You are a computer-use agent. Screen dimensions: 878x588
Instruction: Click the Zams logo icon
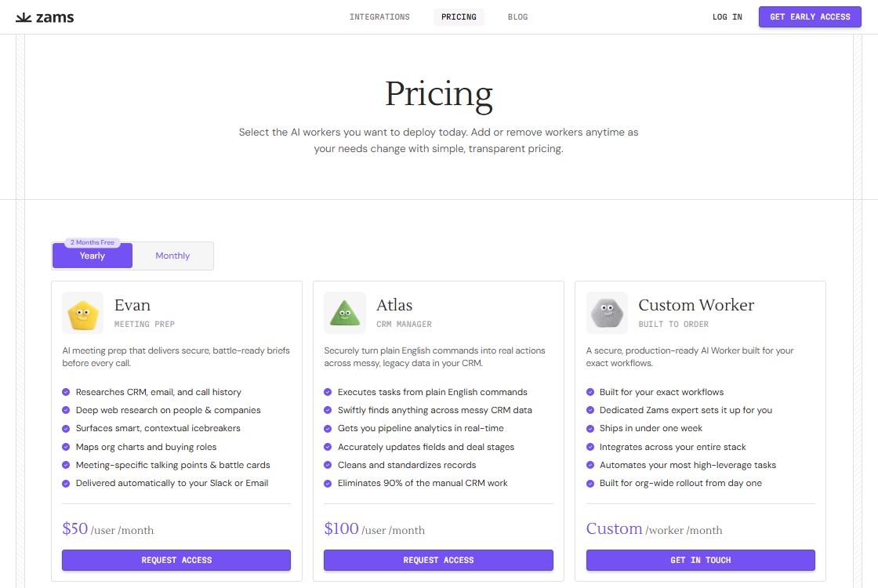click(x=24, y=17)
